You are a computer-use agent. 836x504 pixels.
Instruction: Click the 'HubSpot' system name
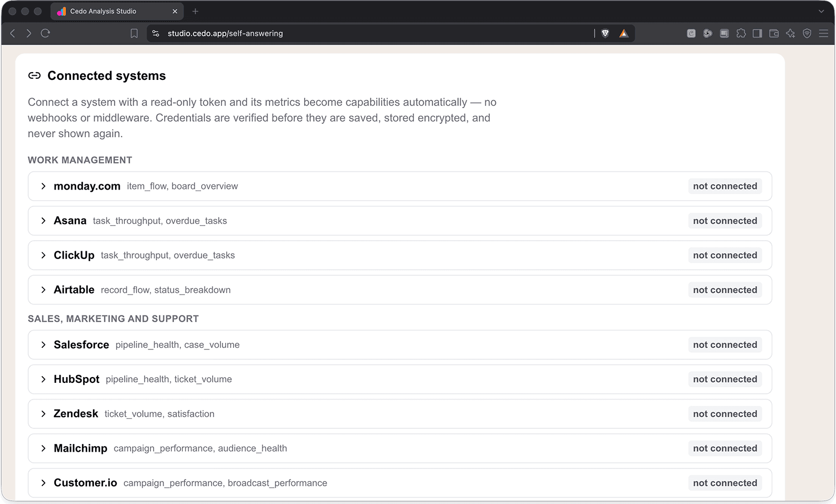76,379
